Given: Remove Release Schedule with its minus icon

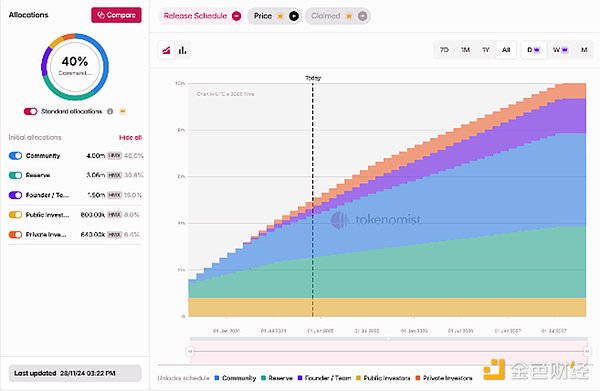Looking at the screenshot, I should click(x=237, y=16).
